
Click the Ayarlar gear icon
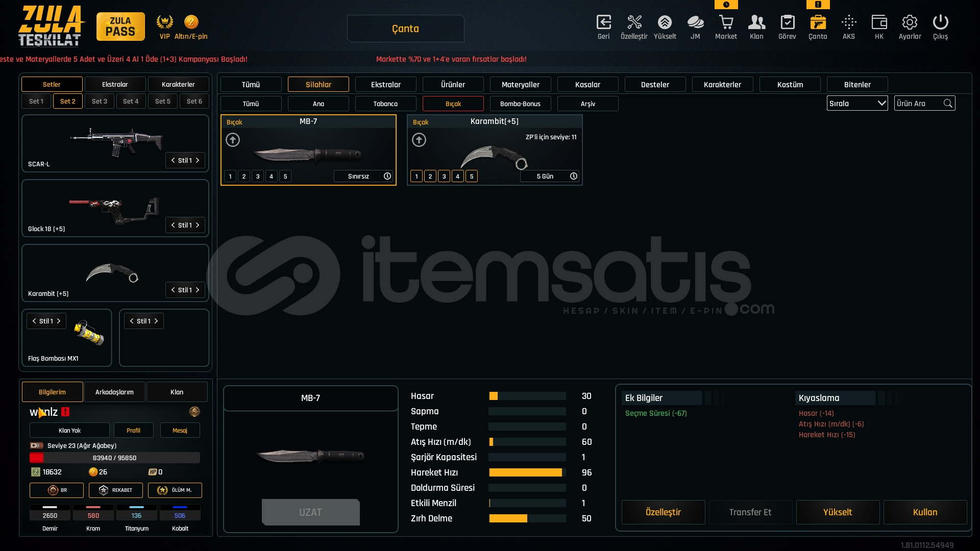pyautogui.click(x=910, y=22)
